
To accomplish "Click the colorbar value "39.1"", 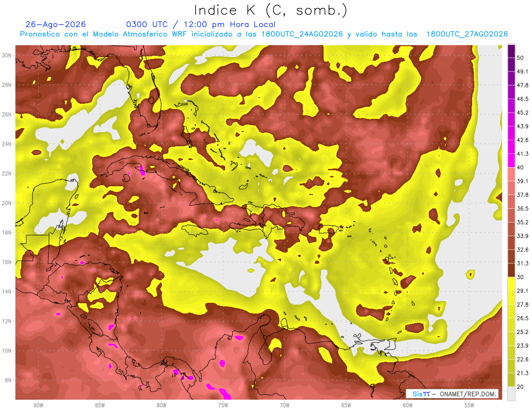I will pyautogui.click(x=522, y=181).
